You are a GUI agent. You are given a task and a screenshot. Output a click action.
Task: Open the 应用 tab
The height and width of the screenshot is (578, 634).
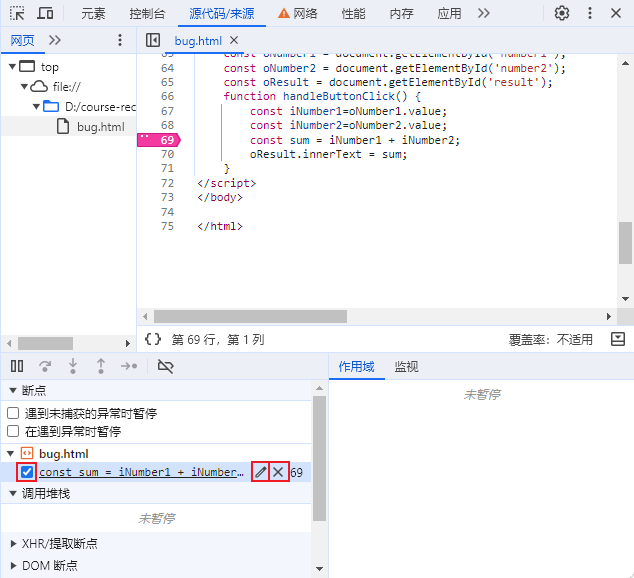449,14
